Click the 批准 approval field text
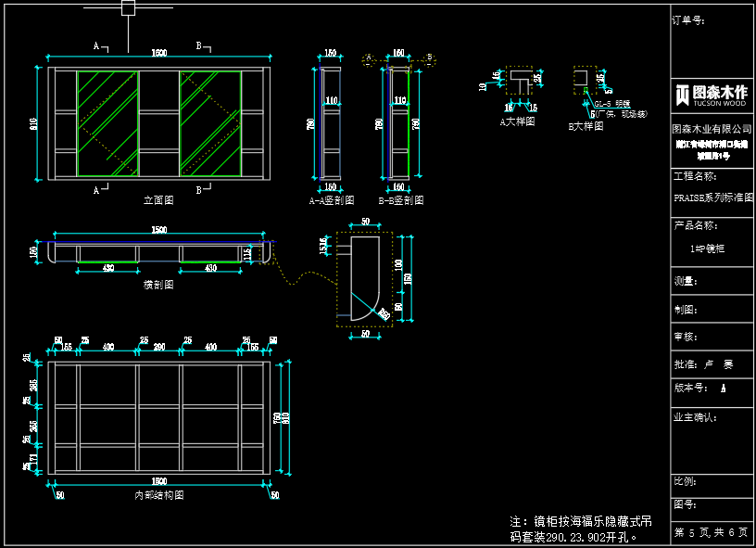The image size is (756, 548). (x=703, y=364)
